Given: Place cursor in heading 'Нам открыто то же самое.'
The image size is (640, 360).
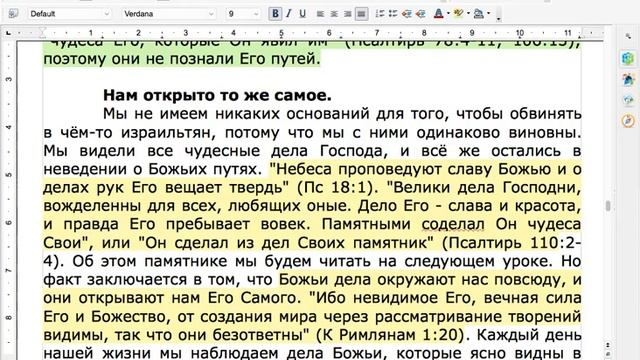Looking at the screenshot, I should (217, 96).
